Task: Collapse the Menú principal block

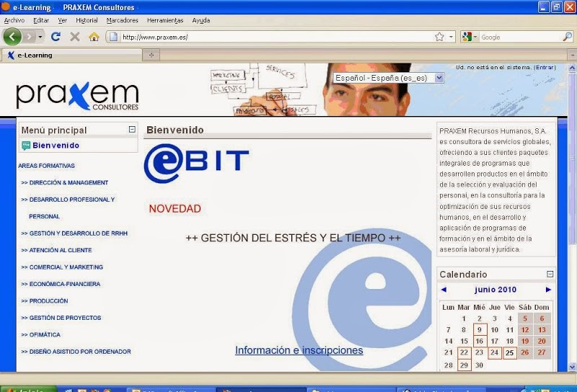Action: (x=132, y=130)
